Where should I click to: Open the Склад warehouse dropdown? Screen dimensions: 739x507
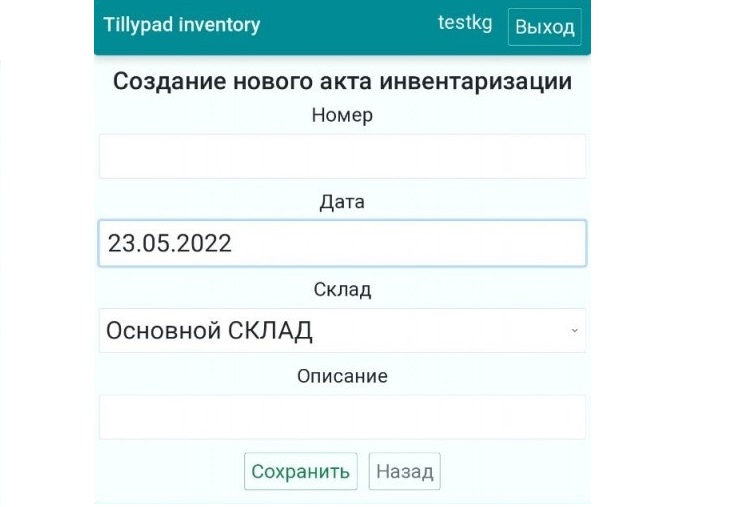(x=342, y=330)
